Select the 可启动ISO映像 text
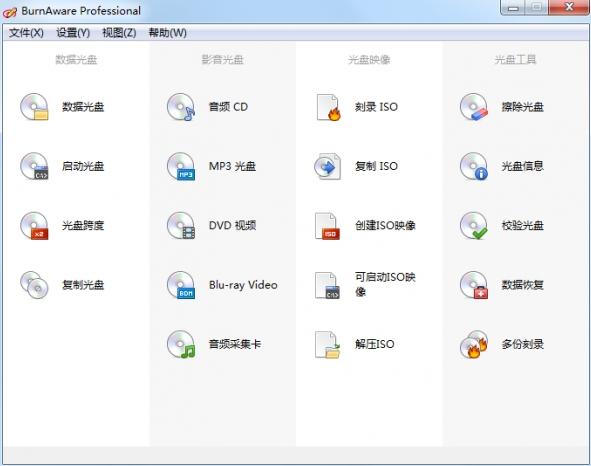Image resolution: width=591 pixels, height=466 pixels. [x=385, y=284]
